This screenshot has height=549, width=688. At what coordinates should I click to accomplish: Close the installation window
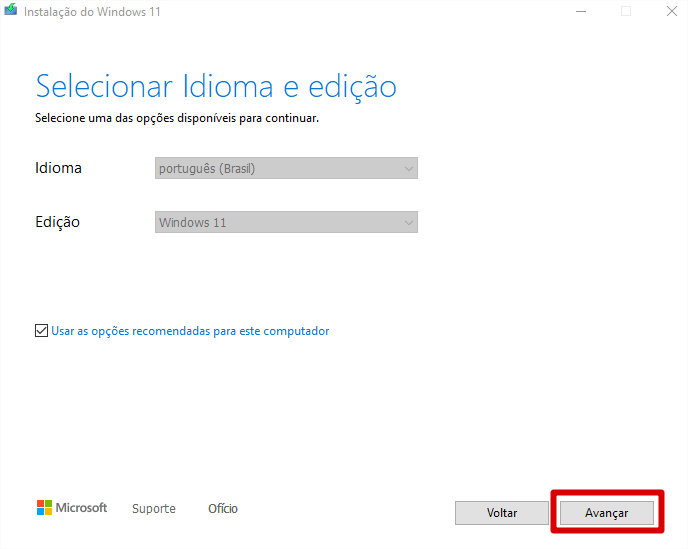(x=672, y=11)
